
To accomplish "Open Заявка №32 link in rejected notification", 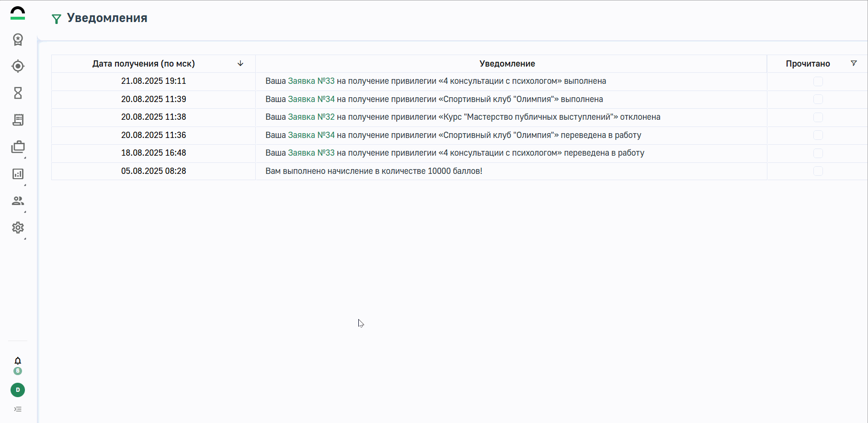I will [311, 117].
